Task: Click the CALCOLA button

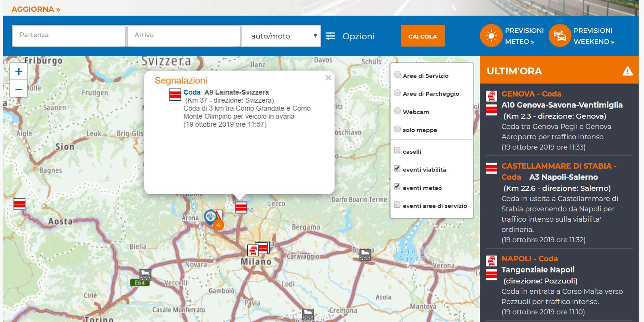Action: [423, 36]
